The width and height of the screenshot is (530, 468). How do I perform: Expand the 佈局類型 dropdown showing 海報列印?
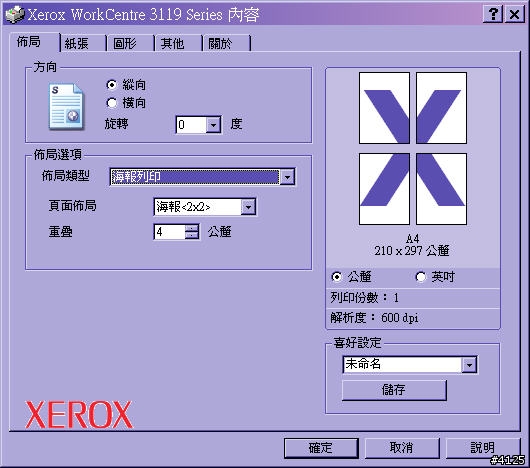point(287,177)
